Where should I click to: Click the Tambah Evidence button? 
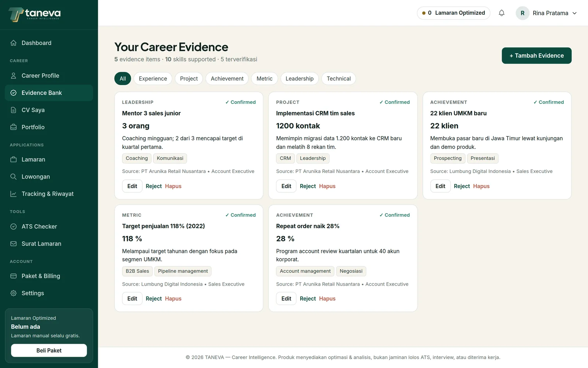tap(537, 56)
